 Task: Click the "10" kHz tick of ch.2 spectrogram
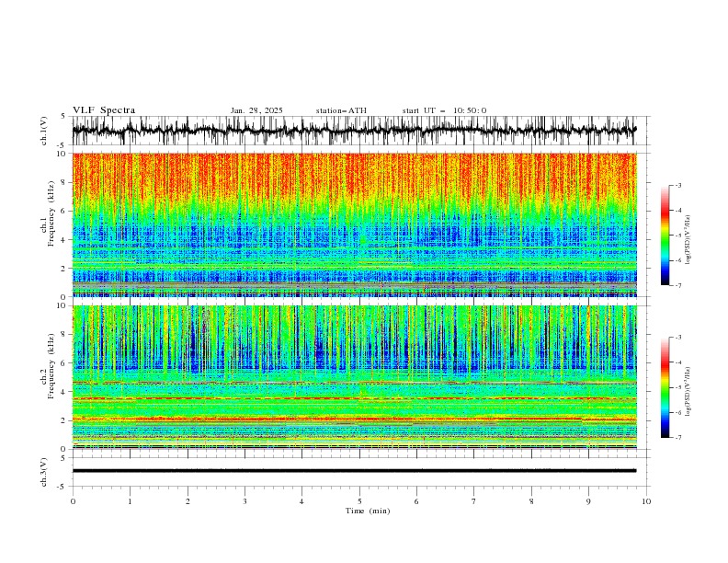click(x=63, y=305)
